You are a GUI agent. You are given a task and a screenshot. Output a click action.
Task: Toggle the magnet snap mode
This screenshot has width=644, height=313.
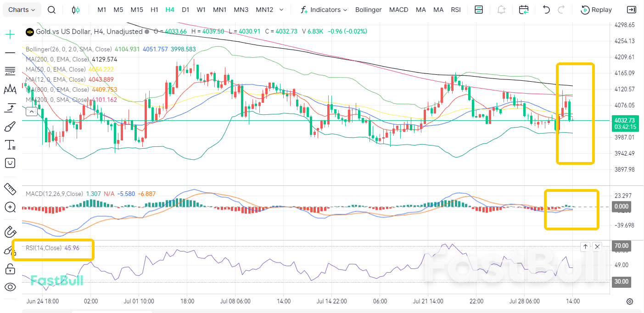click(x=10, y=232)
